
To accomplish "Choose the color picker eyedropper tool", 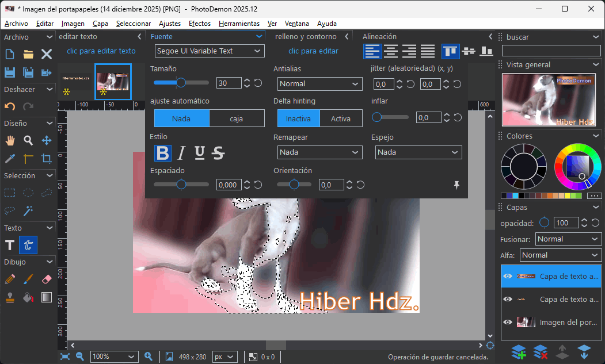I will click(10, 159).
